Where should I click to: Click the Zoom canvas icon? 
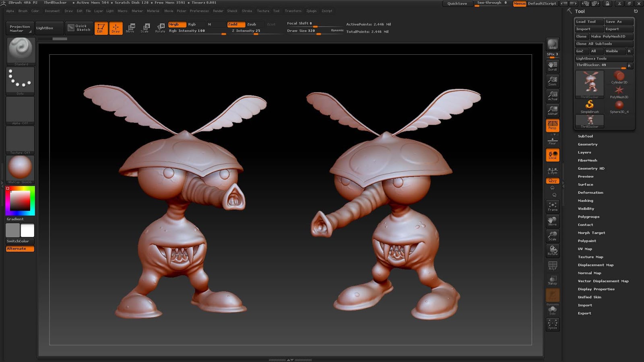pos(553,81)
